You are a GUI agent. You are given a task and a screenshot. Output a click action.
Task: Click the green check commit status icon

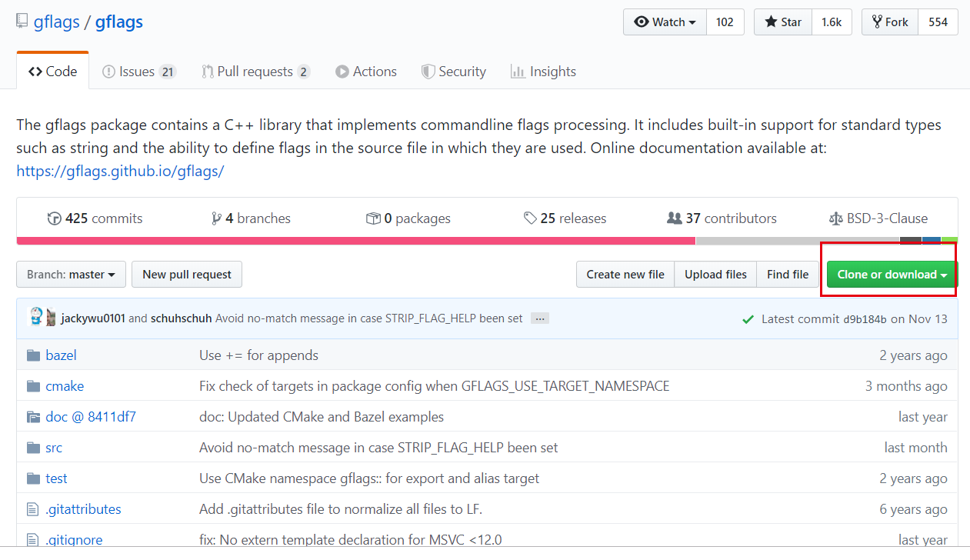(748, 318)
